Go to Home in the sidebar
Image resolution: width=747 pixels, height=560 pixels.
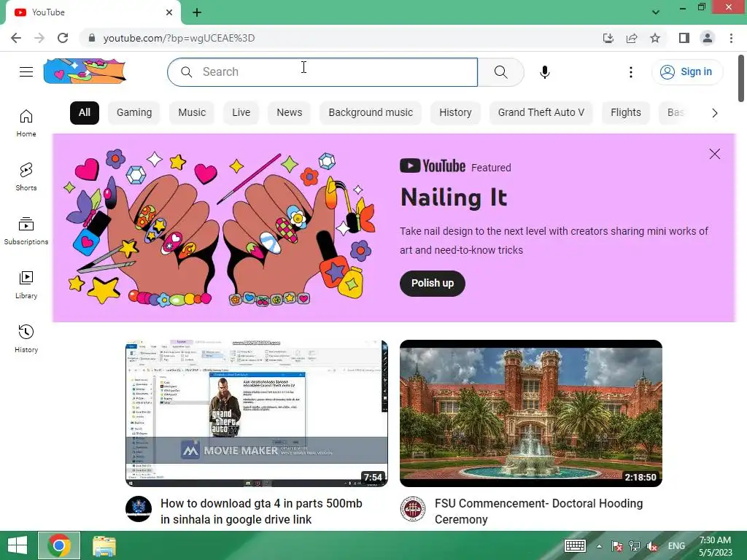[x=26, y=122]
